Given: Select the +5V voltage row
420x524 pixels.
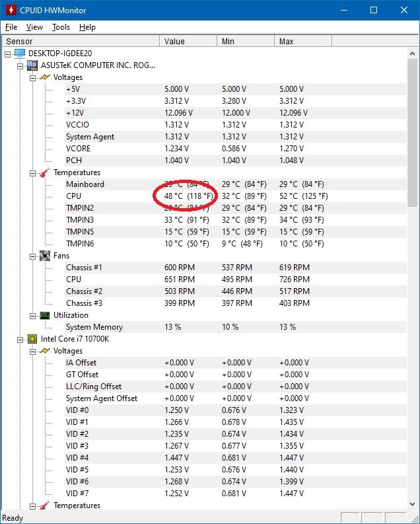Looking at the screenshot, I should 236,89.
